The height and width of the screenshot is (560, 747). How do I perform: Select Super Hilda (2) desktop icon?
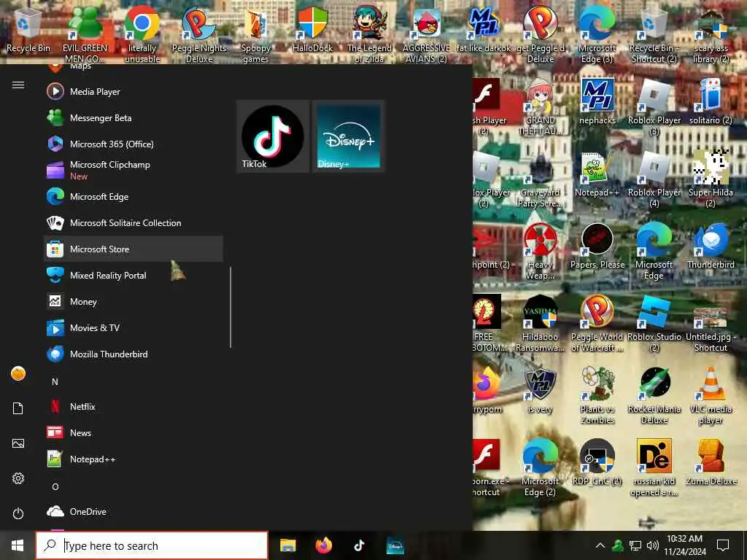click(x=711, y=178)
